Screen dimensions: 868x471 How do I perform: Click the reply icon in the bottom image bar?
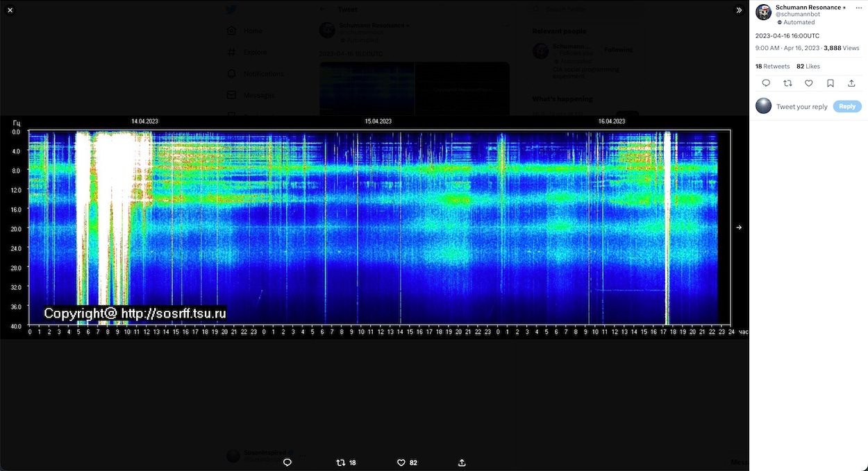(x=287, y=463)
